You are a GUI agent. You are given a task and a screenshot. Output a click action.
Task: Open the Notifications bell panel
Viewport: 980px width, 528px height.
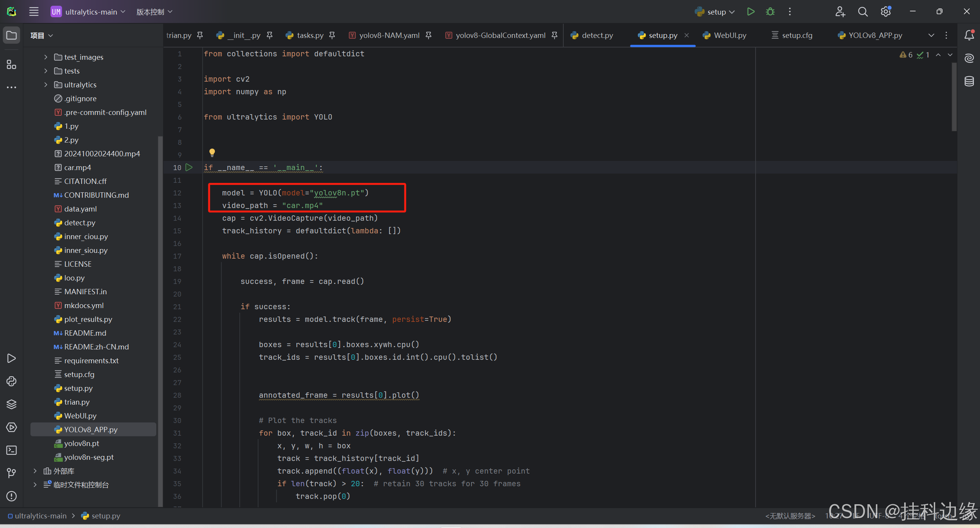point(969,35)
